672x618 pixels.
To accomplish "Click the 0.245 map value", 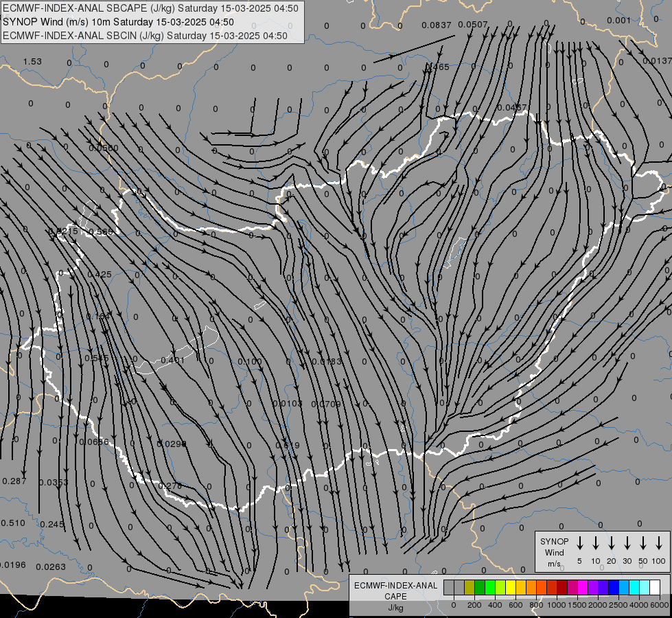I will coord(52,524).
